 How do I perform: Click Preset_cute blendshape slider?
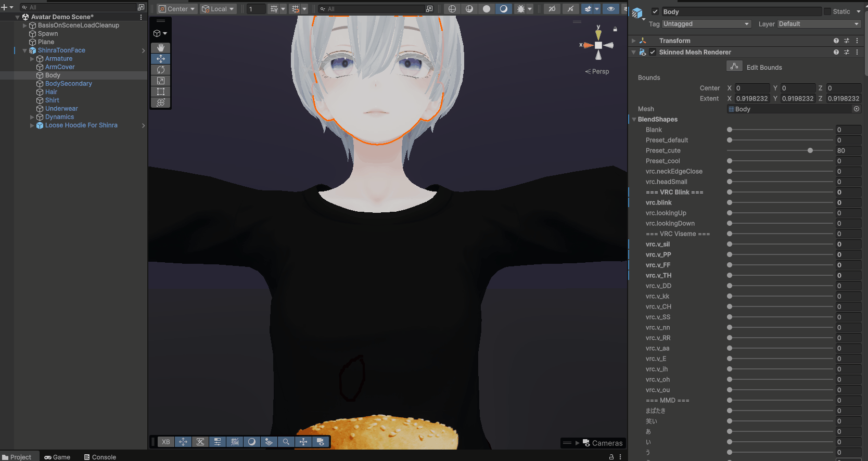point(780,150)
